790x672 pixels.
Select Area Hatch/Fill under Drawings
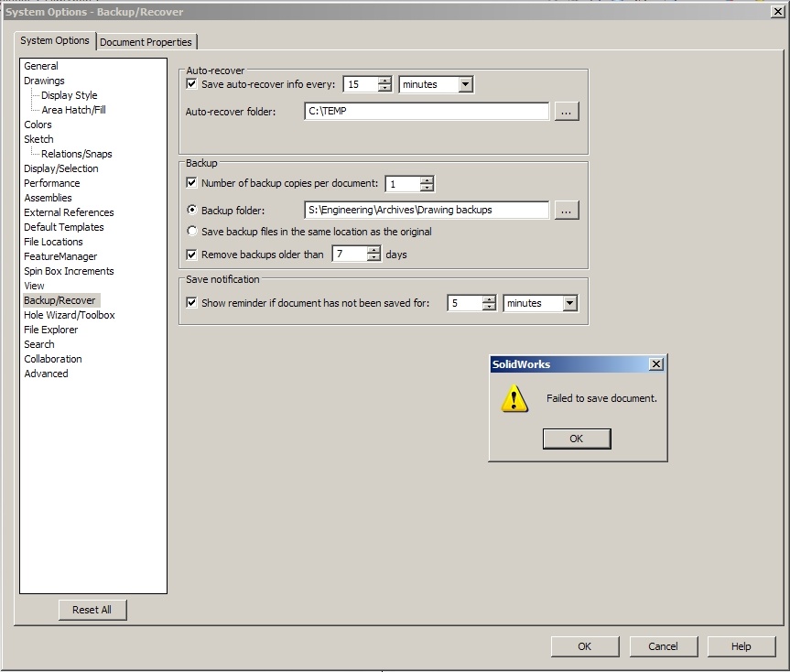73,110
